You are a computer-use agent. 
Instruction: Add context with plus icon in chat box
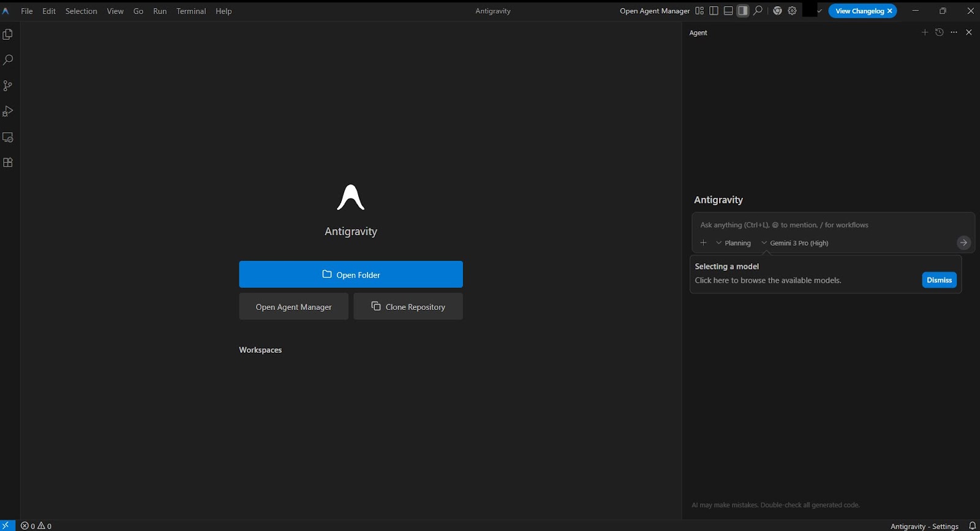click(x=704, y=243)
